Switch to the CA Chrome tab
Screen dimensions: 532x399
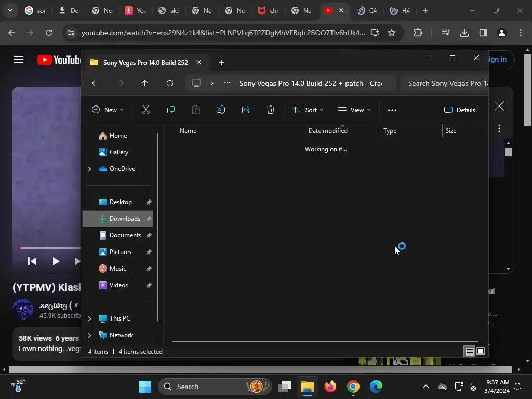coord(368,10)
